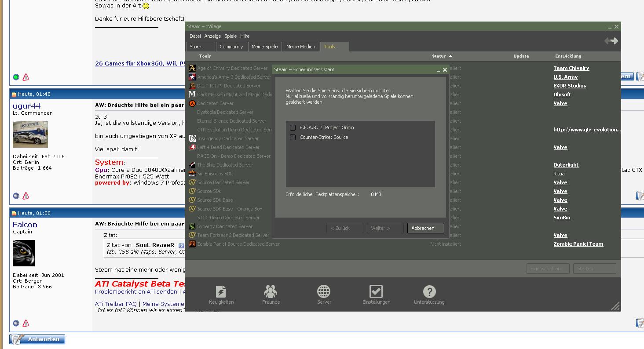
Task: Switch to Community tab
Action: click(x=231, y=47)
